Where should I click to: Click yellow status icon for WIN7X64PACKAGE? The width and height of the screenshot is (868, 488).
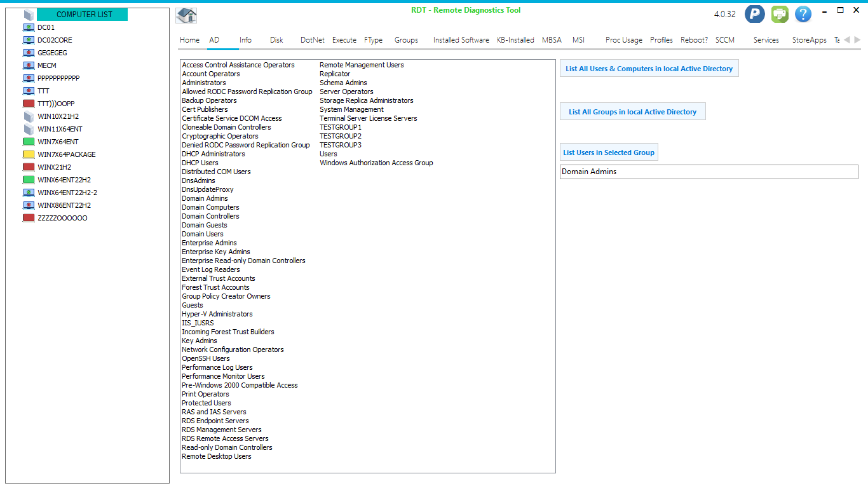tap(29, 154)
